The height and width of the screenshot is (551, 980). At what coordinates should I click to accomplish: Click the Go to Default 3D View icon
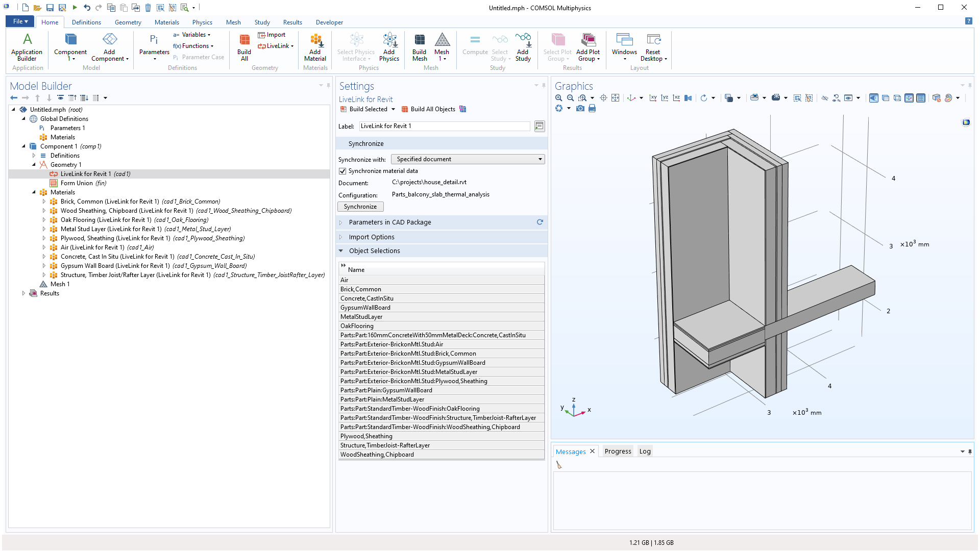click(x=630, y=98)
